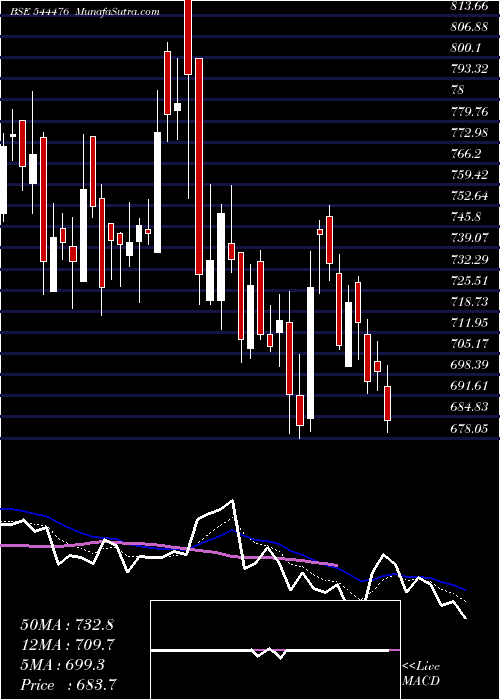500x700 pixels.
Task: Click the 759.42 price axis label
Action: click(469, 175)
